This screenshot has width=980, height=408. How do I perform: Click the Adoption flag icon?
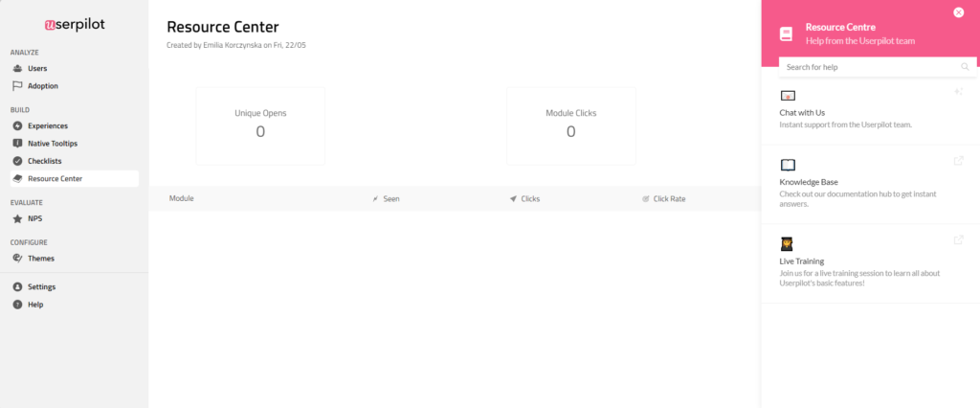tap(17, 86)
